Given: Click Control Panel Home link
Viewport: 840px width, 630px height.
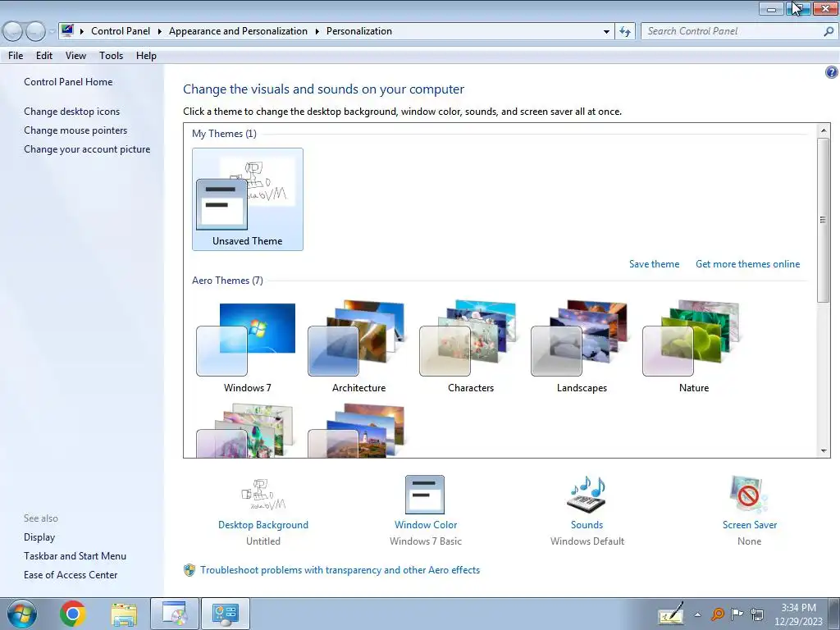Looking at the screenshot, I should point(68,82).
